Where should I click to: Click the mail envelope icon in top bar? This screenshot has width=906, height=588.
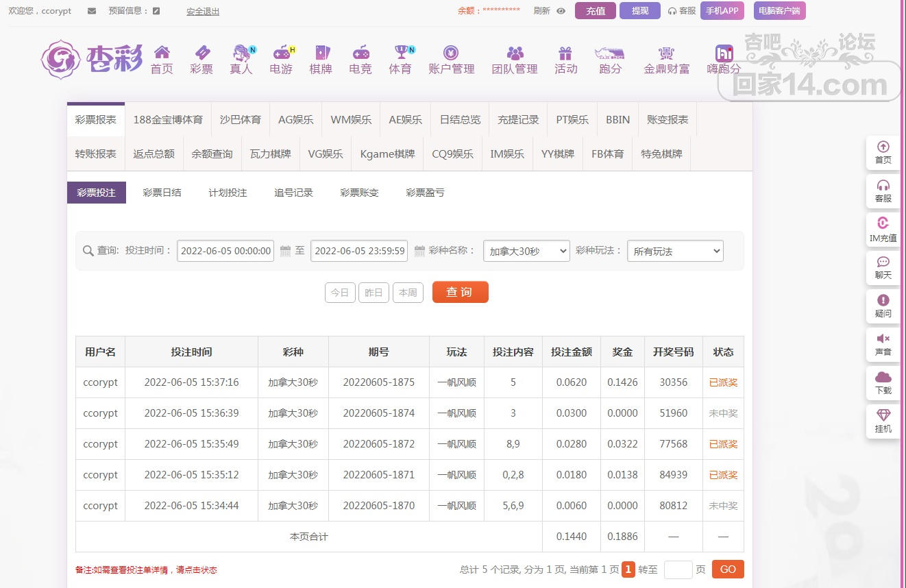point(92,11)
